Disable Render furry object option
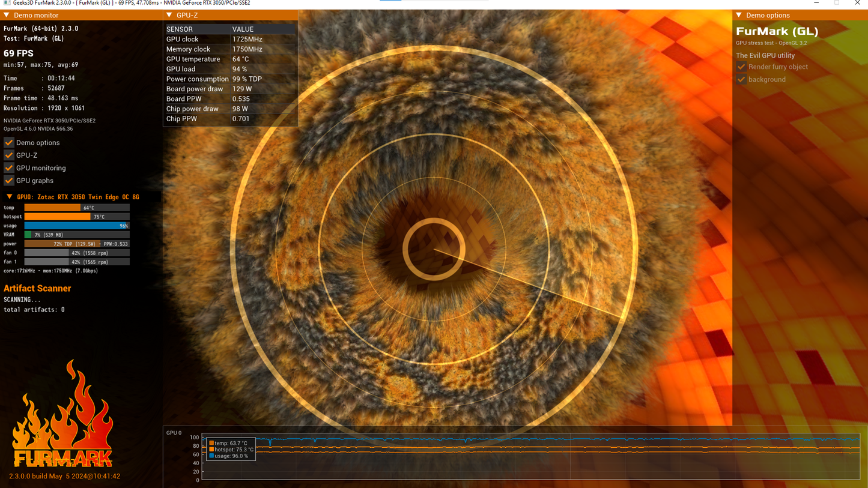Image resolution: width=868 pixels, height=488 pixels. [741, 67]
